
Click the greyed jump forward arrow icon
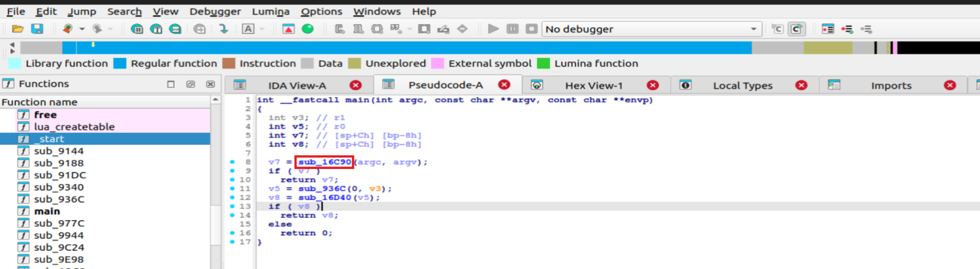click(96, 29)
